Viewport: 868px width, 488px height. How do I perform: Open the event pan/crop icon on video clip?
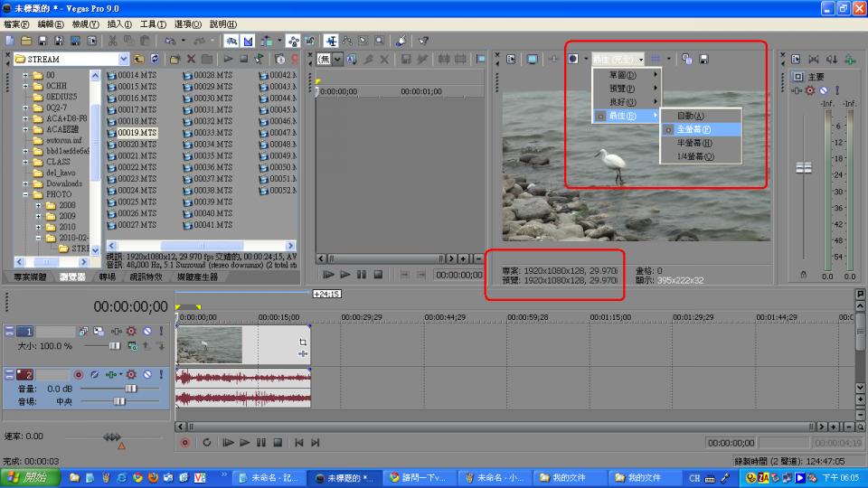click(303, 342)
